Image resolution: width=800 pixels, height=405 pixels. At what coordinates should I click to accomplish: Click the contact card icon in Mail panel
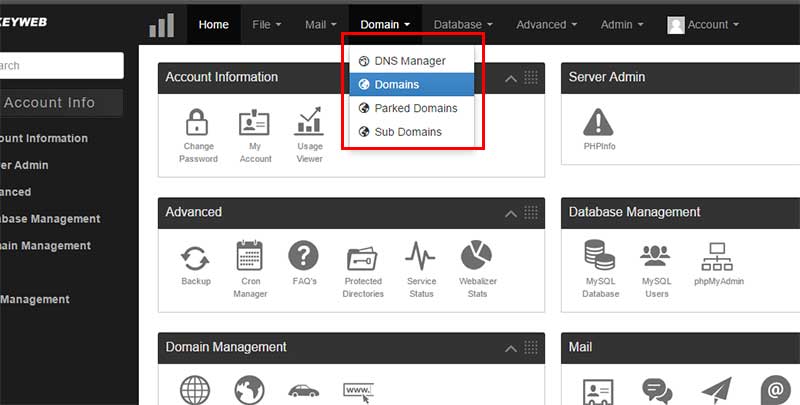[598, 392]
